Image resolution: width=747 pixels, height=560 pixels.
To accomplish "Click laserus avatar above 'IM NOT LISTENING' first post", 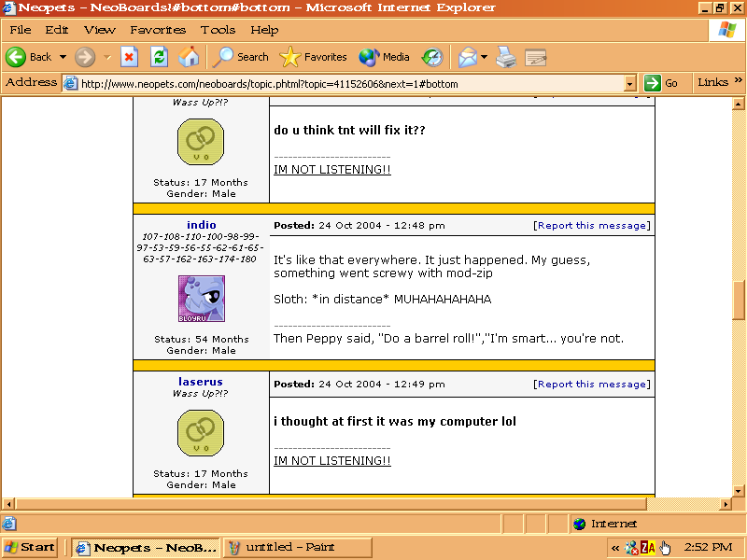I will (201, 142).
